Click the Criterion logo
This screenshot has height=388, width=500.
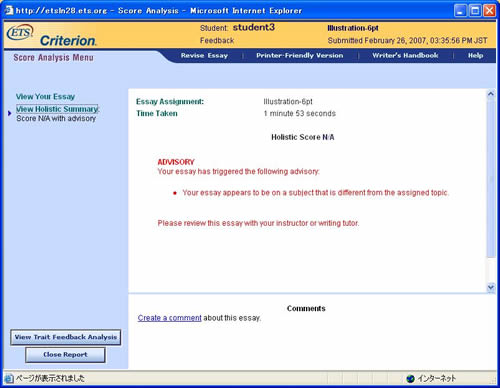pos(68,41)
